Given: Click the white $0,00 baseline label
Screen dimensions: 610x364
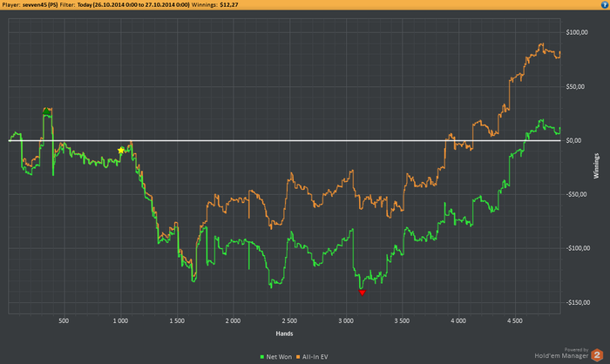Looking at the screenshot, I should click(x=575, y=140).
